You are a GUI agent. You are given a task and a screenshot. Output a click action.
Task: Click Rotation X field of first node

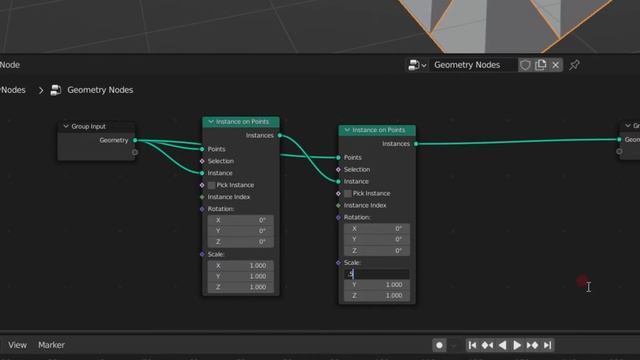(240, 220)
